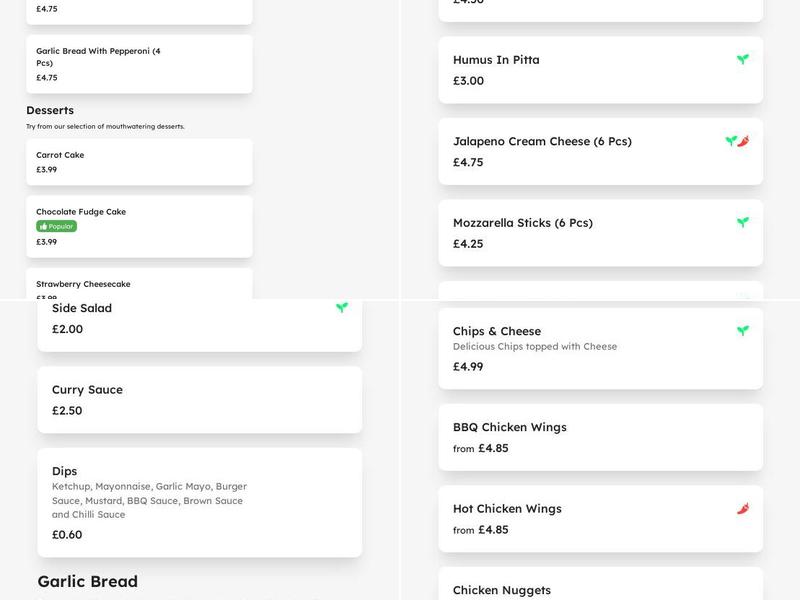Click the vegetarian icon next to Chips & Cheese

741,330
